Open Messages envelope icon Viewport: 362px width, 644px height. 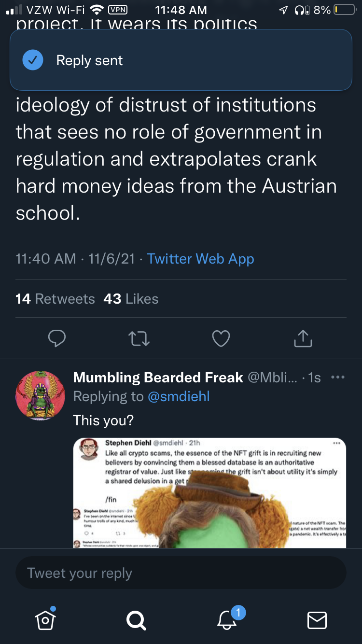pos(317,620)
